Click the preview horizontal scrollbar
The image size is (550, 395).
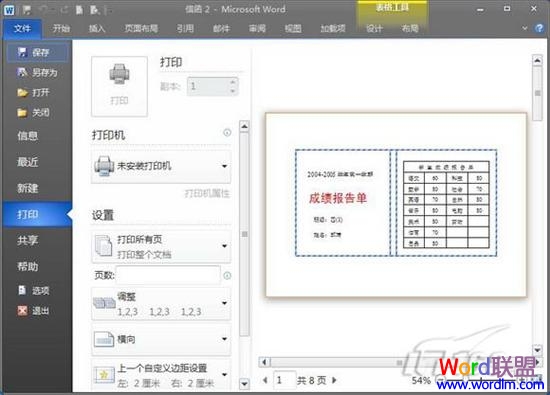(398, 362)
